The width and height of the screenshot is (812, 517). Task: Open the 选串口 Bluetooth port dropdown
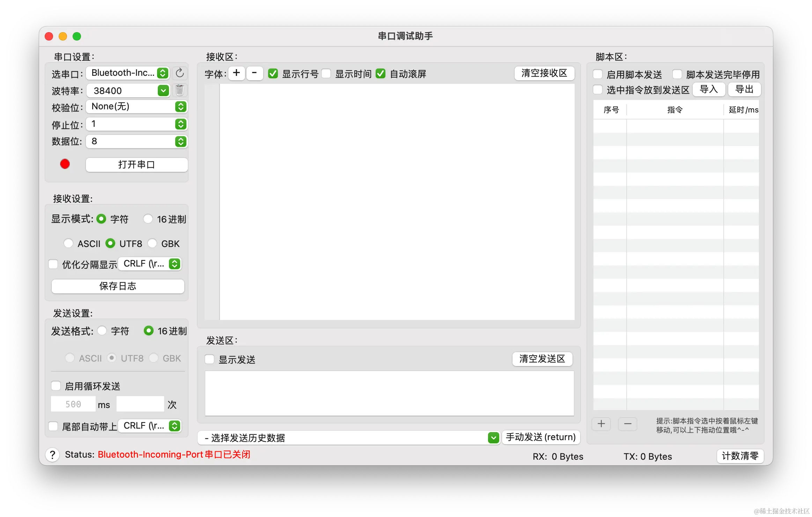click(x=128, y=73)
